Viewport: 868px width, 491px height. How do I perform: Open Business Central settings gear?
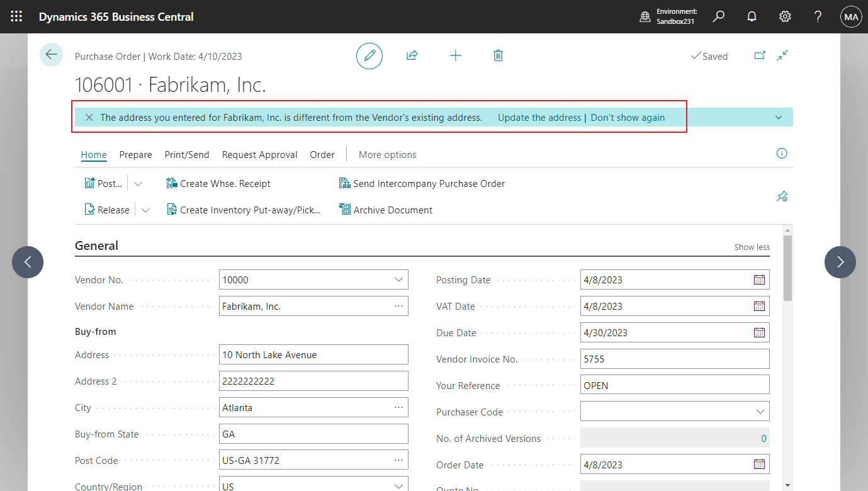tap(785, 16)
